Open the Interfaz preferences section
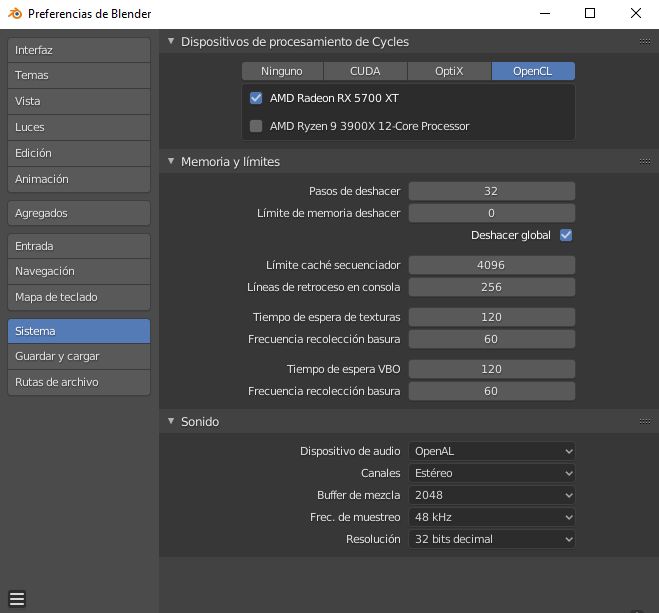Screen dimensions: 659x613 click(x=79, y=50)
